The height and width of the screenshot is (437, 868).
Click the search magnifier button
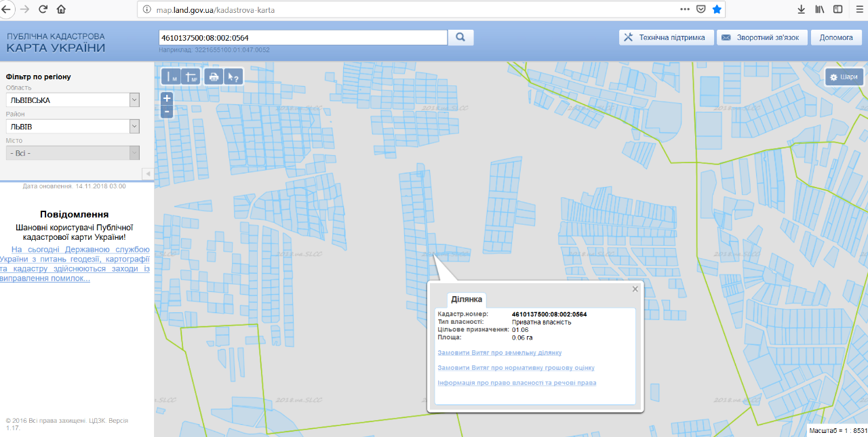tap(460, 37)
